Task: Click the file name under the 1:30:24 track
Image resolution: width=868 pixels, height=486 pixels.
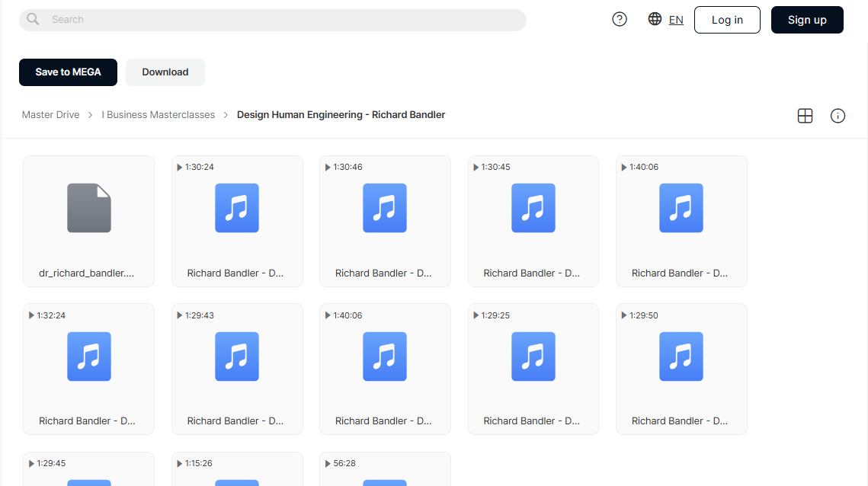Action: [x=235, y=273]
